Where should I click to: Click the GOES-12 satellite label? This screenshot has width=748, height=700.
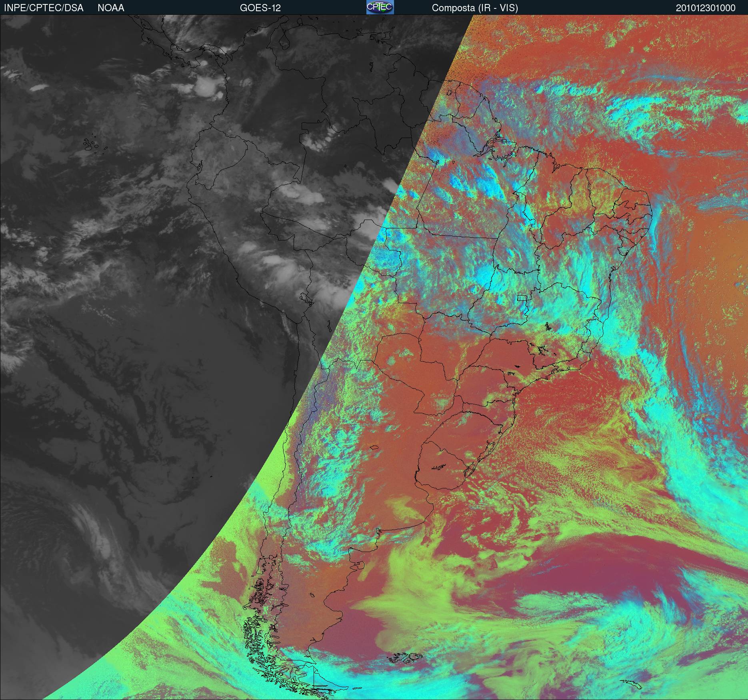(x=260, y=8)
